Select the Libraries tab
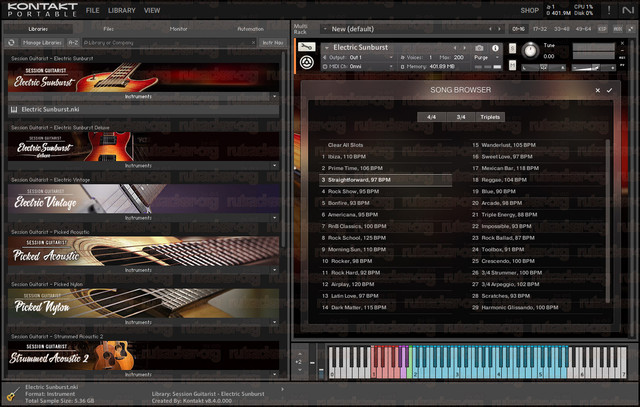 tap(38, 29)
